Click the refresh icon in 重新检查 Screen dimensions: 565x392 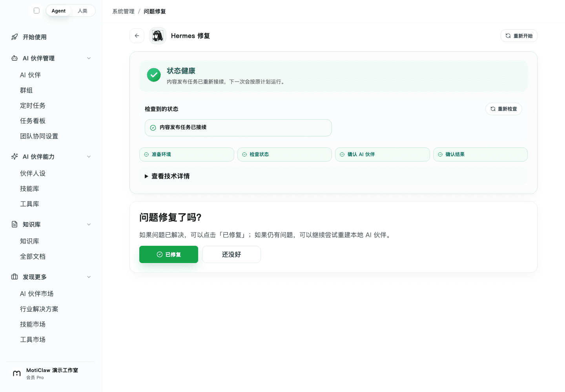[x=493, y=109]
